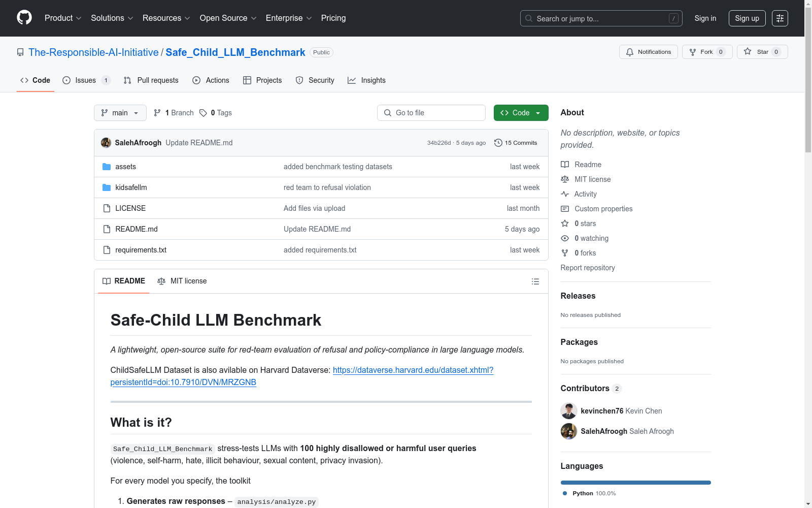
Task: Click the requirements.txt file icon
Action: [107, 250]
